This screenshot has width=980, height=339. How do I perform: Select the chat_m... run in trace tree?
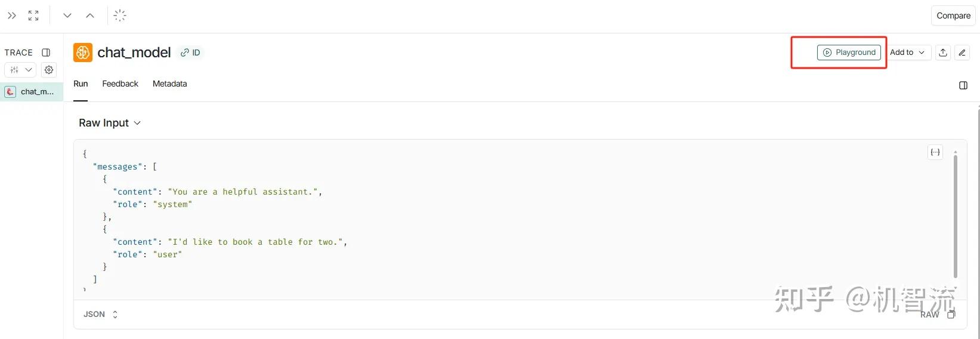(31, 92)
